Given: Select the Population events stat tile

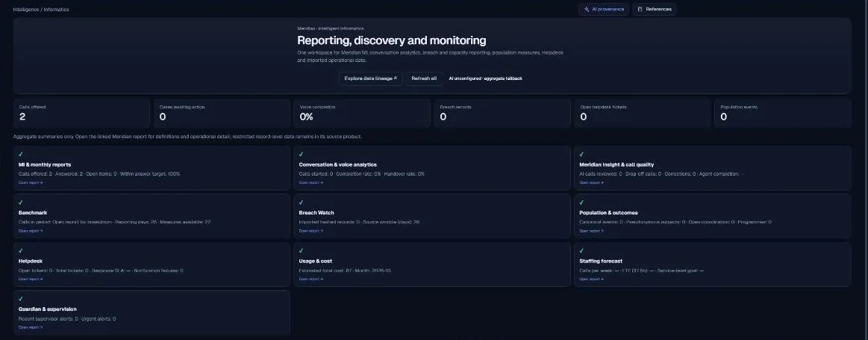Looking at the screenshot, I should pos(783,113).
